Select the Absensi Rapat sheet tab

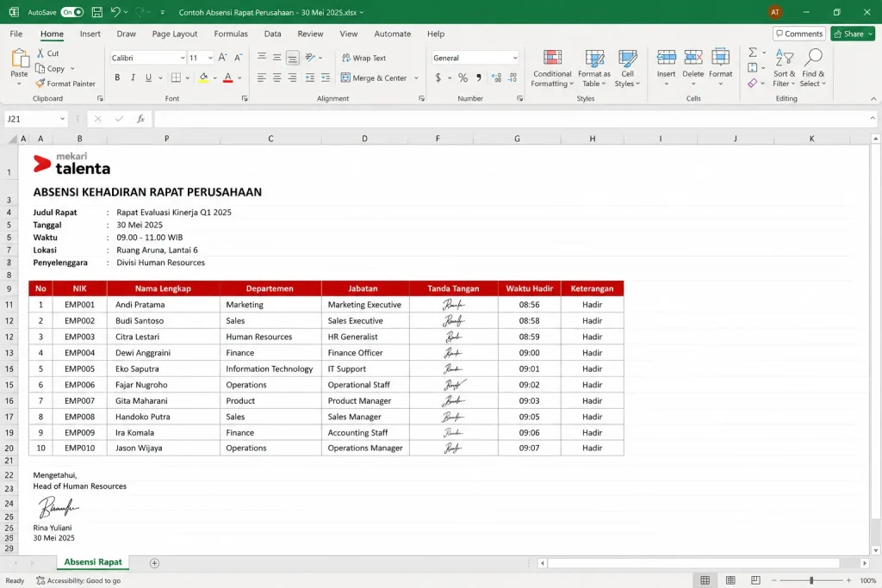coord(93,561)
